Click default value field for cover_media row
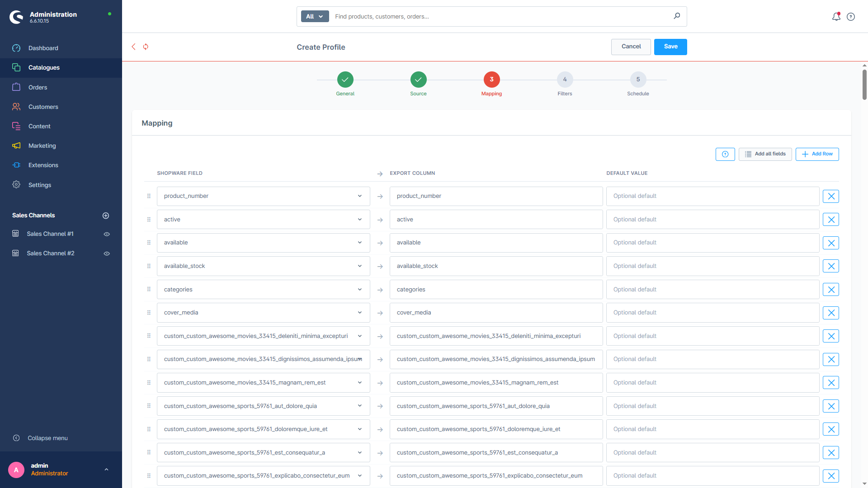 click(x=712, y=313)
